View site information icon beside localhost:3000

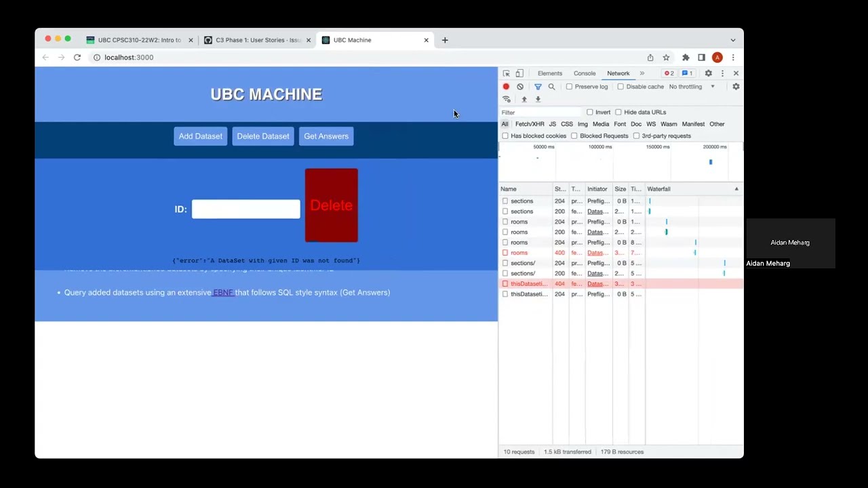click(x=97, y=58)
